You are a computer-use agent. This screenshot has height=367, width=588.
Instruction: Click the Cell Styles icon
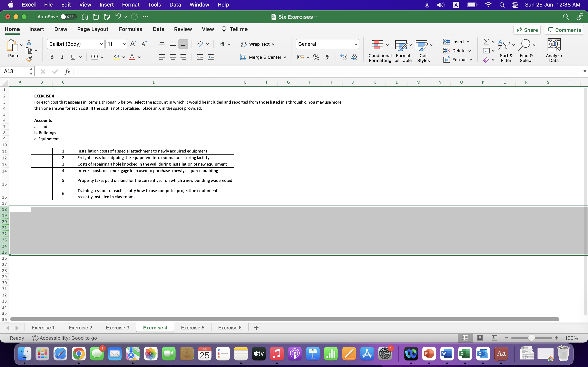tap(423, 50)
